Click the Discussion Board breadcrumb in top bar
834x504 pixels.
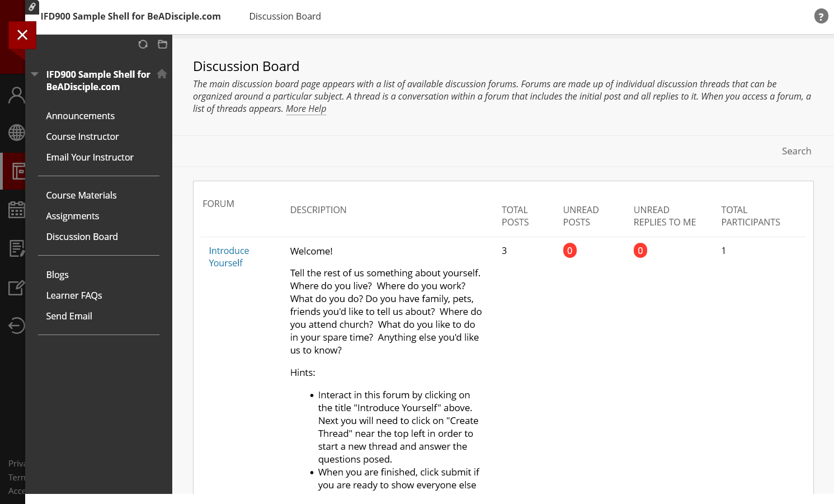coord(285,16)
